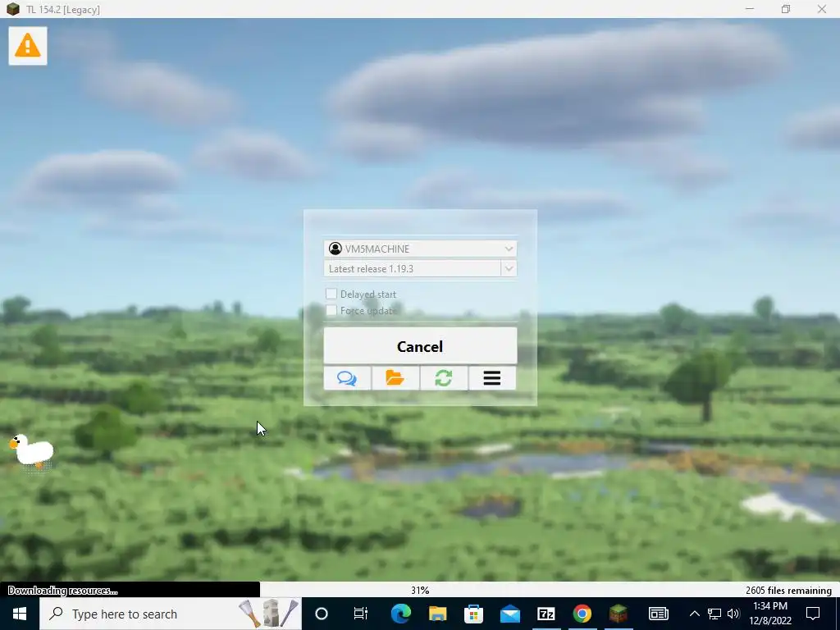Screen dimensions: 840x630
Task: Click the desktop goose character
Action: pos(32,451)
